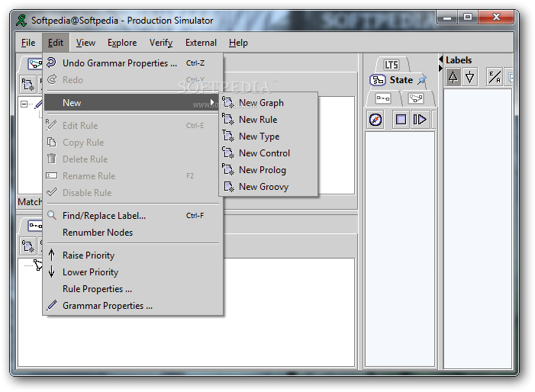The height and width of the screenshot is (392, 535).
Task: Open Rule Properties
Action: pos(133,289)
